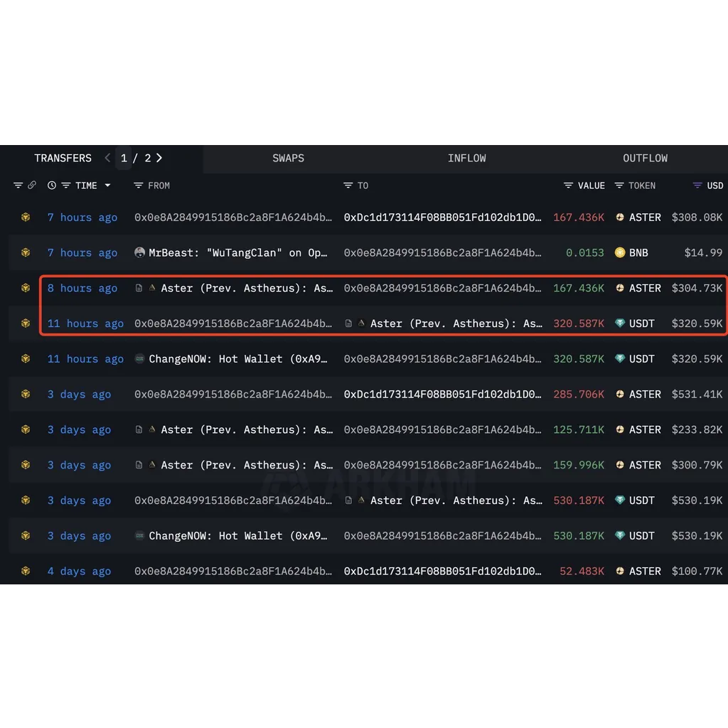Viewport: 728px width, 728px height.
Task: Click sender address on the $531.41K row
Action: pos(233,394)
